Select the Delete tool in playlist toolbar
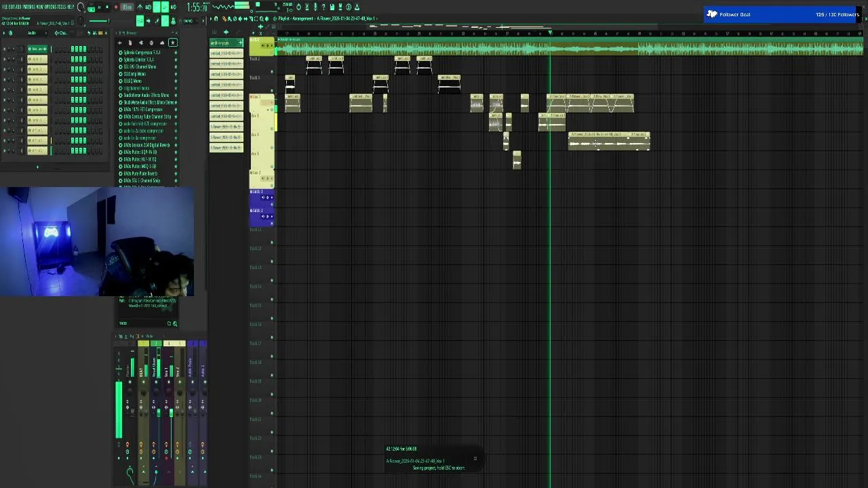868x488 pixels. point(235,18)
